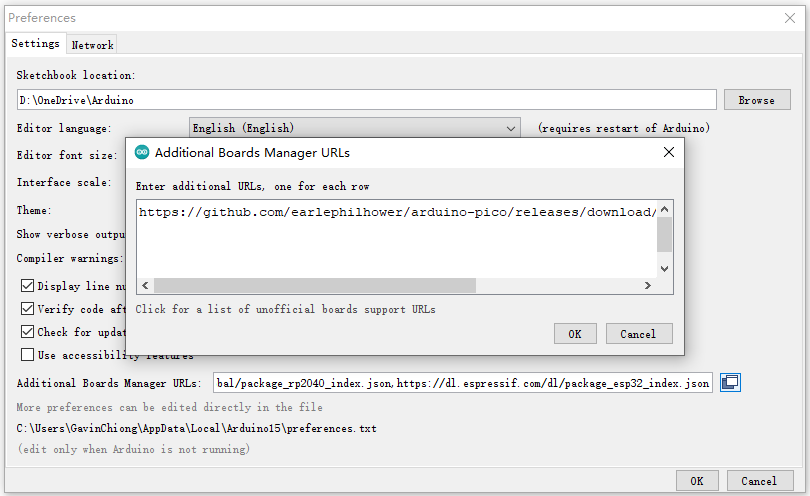The height and width of the screenshot is (496, 810).
Task: Switch to the Settings tab
Action: click(35, 43)
